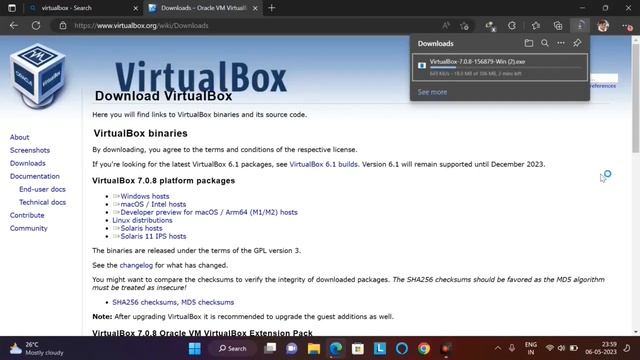Go back using the browser back arrow
This screenshot has height=360, width=640.
click(x=14, y=25)
